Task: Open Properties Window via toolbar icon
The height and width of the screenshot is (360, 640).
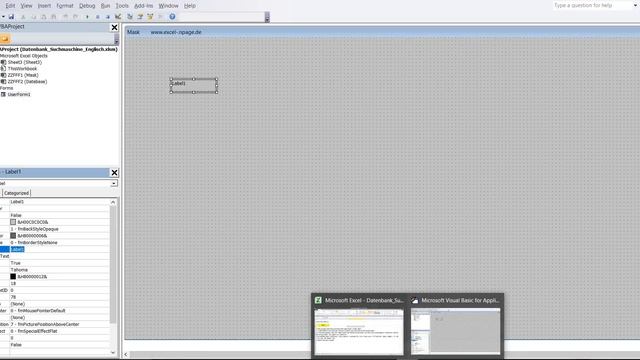Action: [x=140, y=17]
